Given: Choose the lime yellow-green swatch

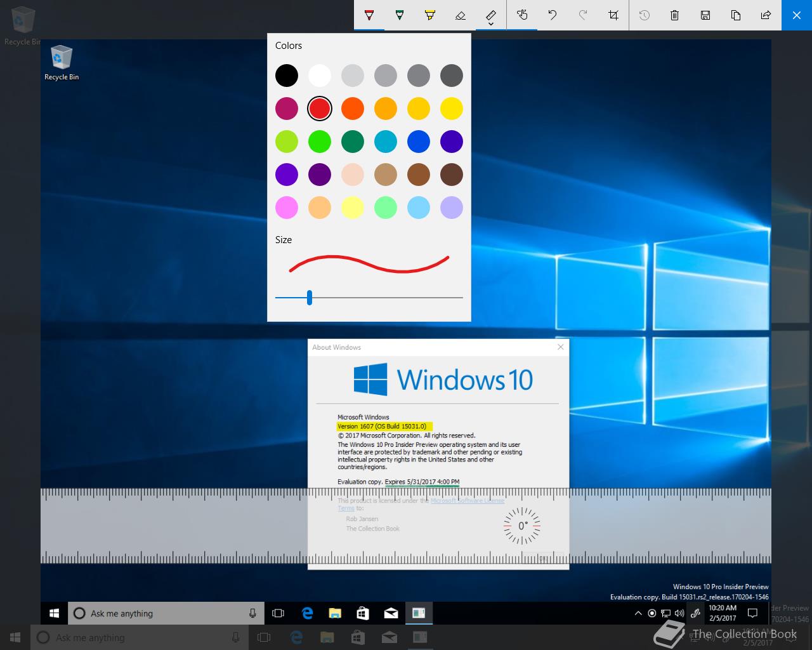Looking at the screenshot, I should pos(287,142).
